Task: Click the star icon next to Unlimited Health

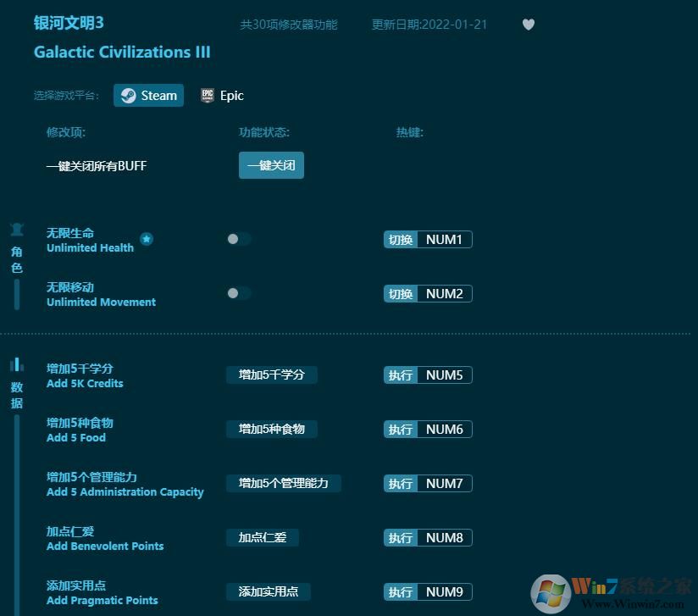Action: [x=147, y=239]
